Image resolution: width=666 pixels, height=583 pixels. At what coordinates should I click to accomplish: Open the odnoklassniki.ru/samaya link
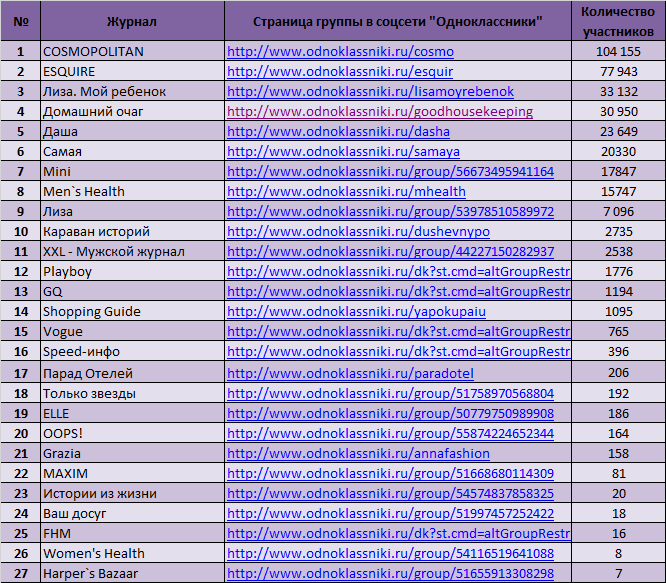[x=343, y=152]
